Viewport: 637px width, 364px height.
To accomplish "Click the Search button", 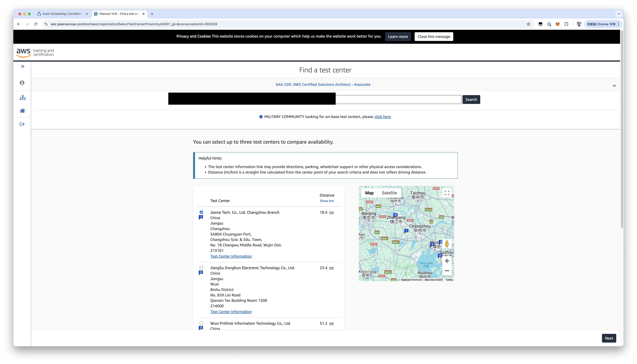I will coord(471,100).
